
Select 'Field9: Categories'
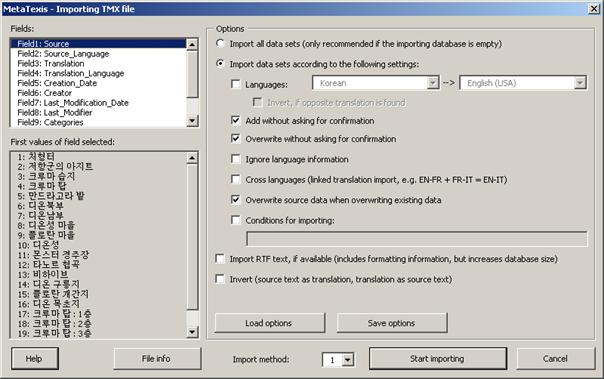point(98,122)
